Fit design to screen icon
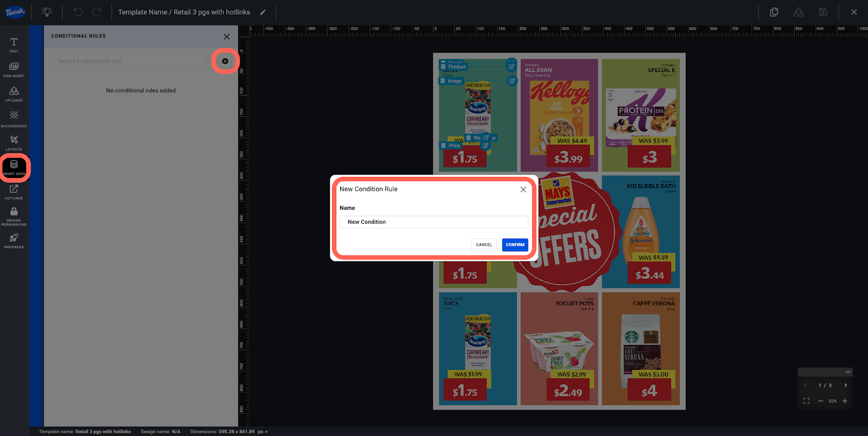 (x=806, y=401)
